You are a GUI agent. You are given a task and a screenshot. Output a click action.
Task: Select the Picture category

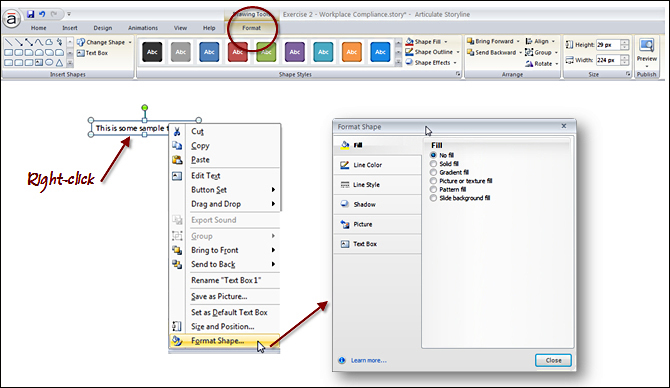click(x=377, y=224)
